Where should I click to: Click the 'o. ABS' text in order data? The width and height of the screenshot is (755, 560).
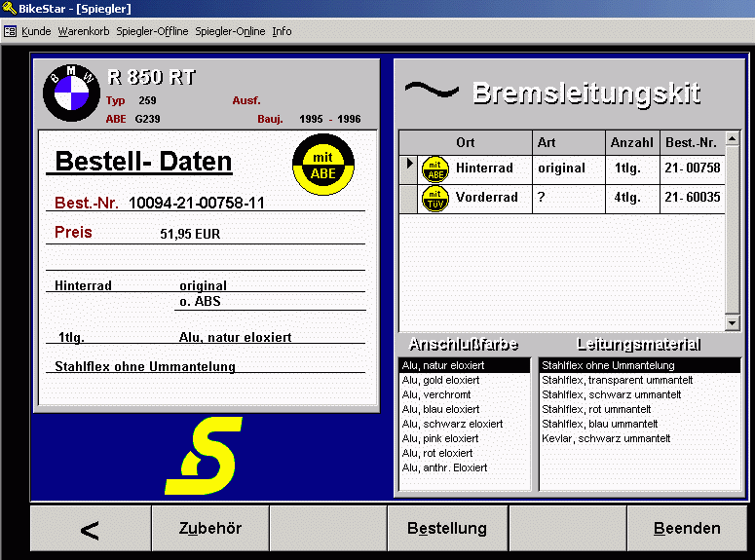[x=200, y=302]
